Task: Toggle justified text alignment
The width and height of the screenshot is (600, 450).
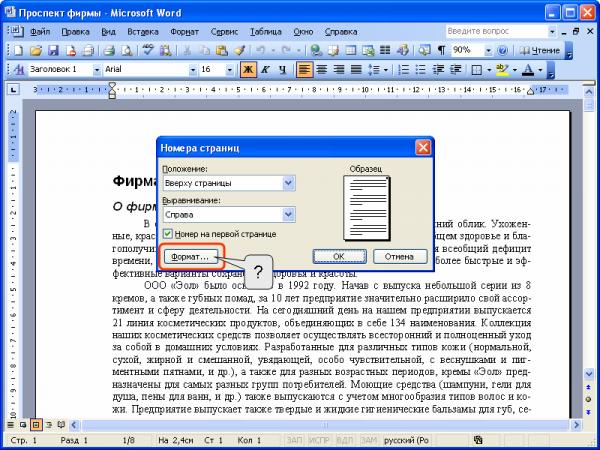Action: point(356,70)
